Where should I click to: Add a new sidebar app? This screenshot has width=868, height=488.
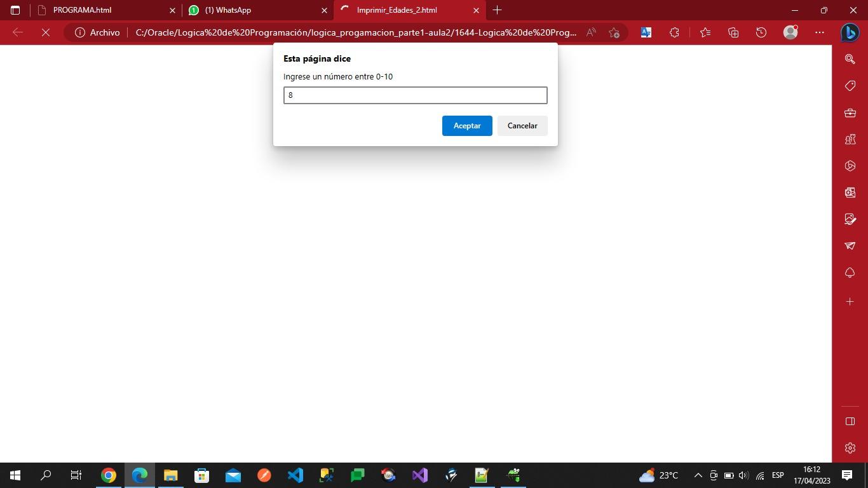(850, 302)
